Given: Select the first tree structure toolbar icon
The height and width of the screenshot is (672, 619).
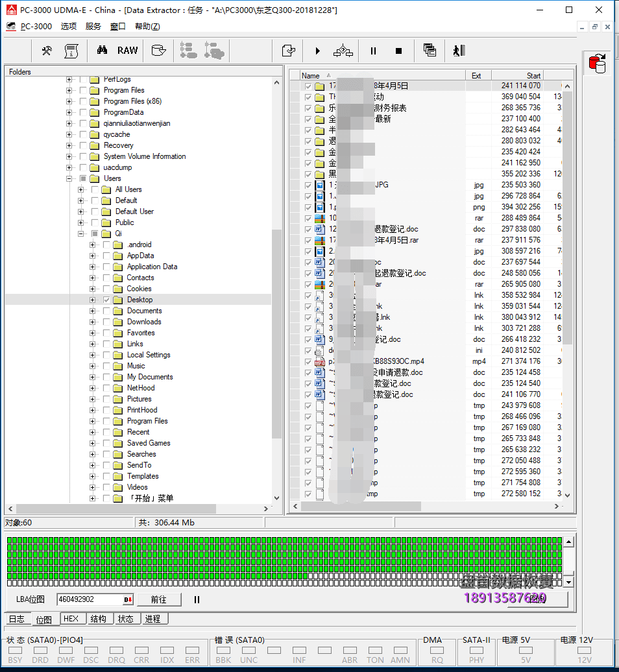Looking at the screenshot, I should pos(188,51).
